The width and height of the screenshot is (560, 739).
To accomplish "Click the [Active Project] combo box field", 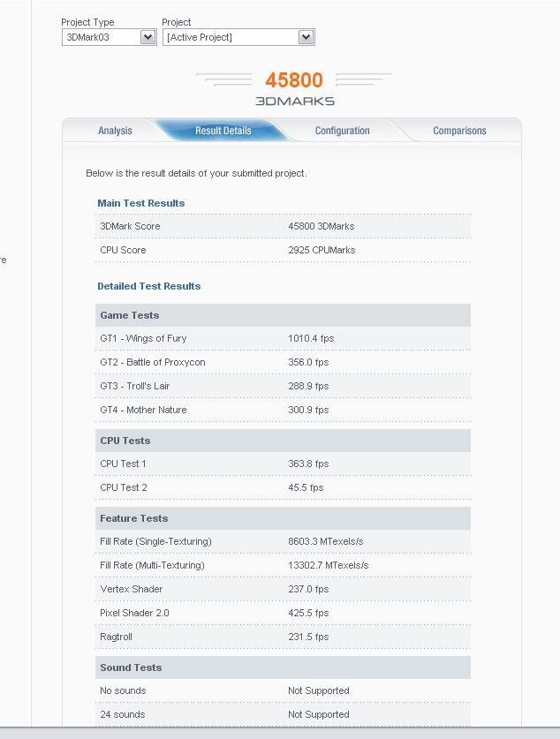I will tap(238, 37).
